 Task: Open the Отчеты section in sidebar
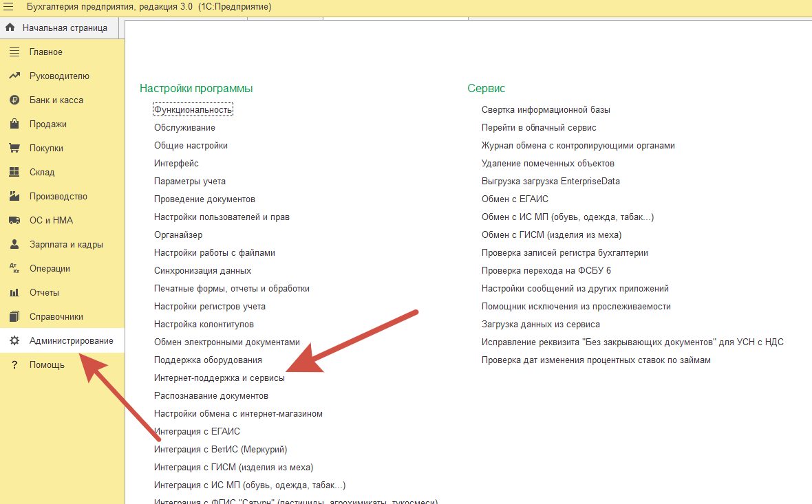(44, 293)
